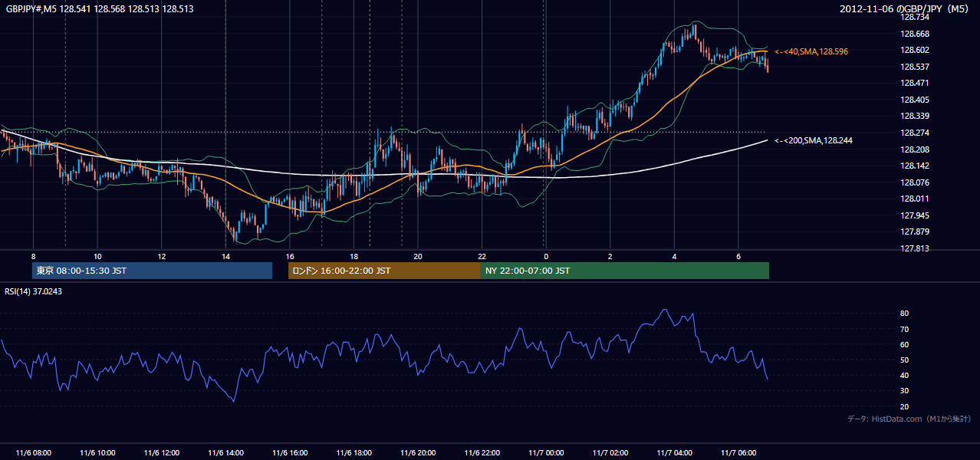Click the 127.879 price axis value

point(914,232)
